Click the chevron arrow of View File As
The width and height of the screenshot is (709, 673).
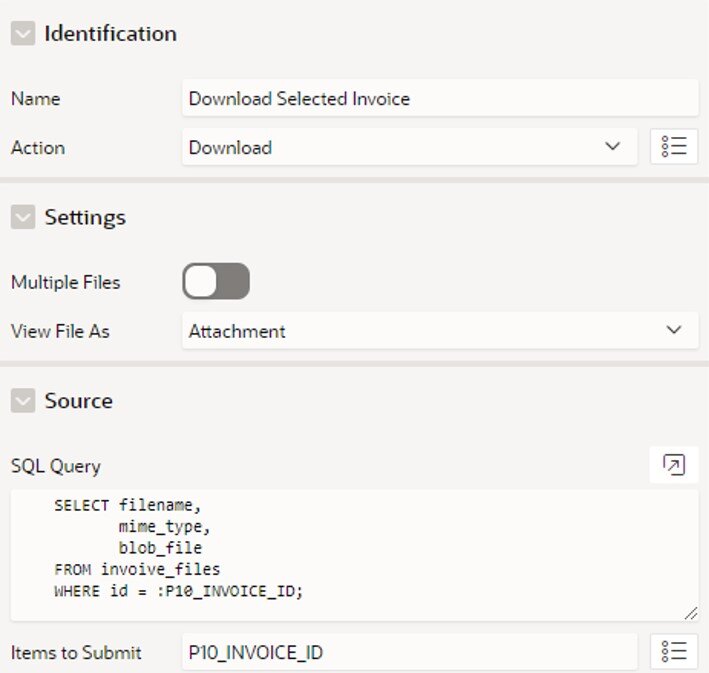point(674,330)
